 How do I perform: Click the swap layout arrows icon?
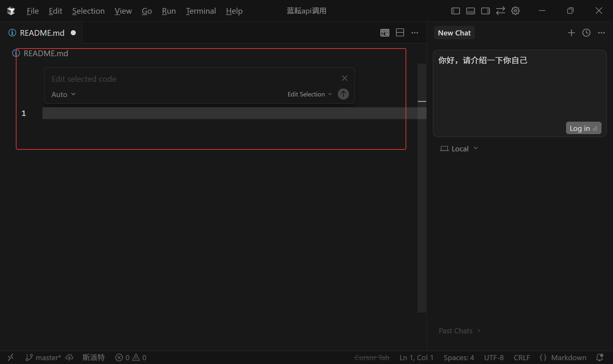click(x=500, y=11)
